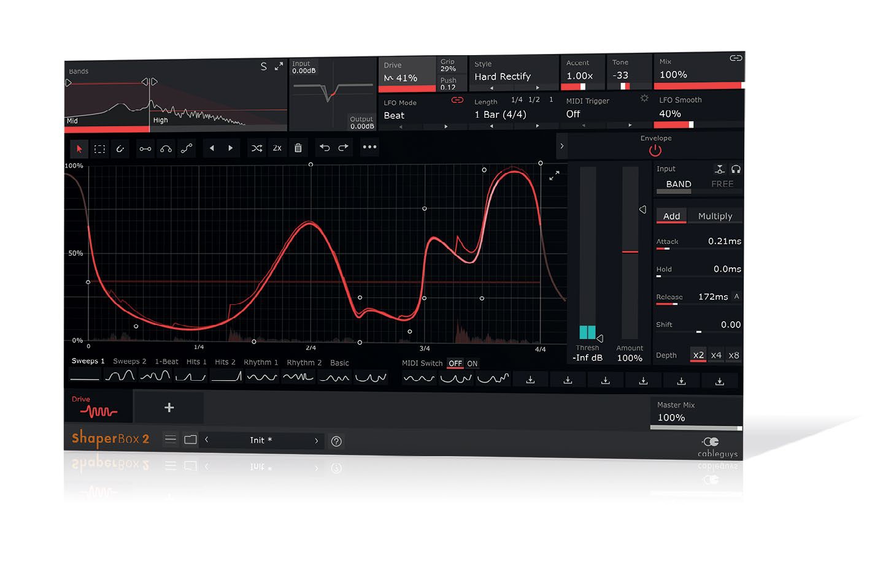Open the three-dots more options menu
The height and width of the screenshot is (588, 875).
369,147
